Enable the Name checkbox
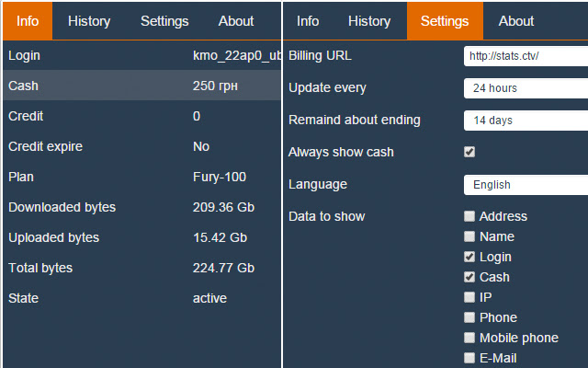This screenshot has width=588, height=368. (469, 236)
